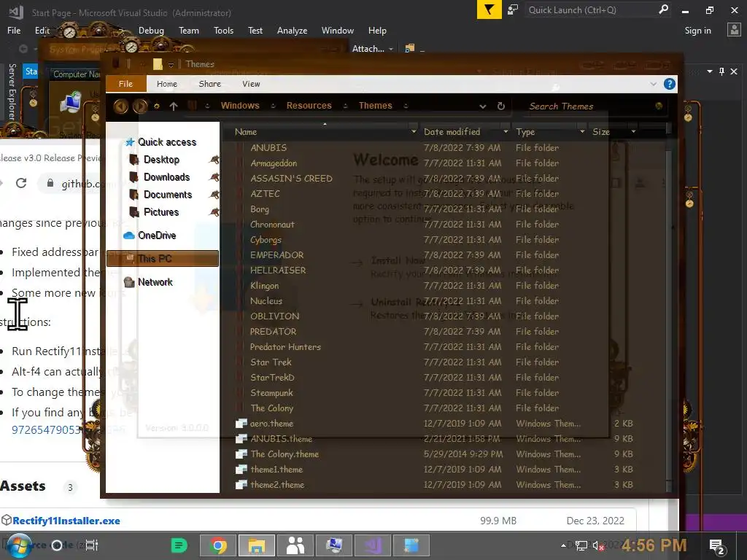Screen dimensions: 747x560
Task: Click Windows in the breadcrumb path
Action: pos(240,106)
